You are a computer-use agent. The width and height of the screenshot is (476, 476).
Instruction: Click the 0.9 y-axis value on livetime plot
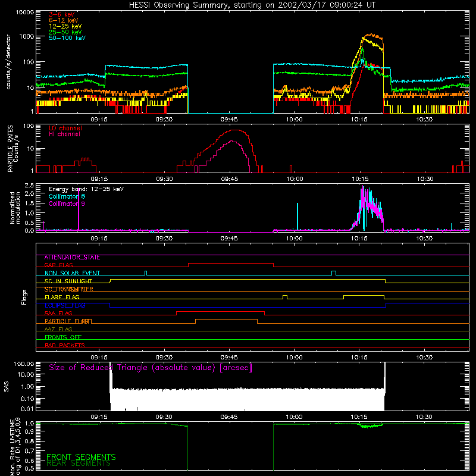click(29, 431)
